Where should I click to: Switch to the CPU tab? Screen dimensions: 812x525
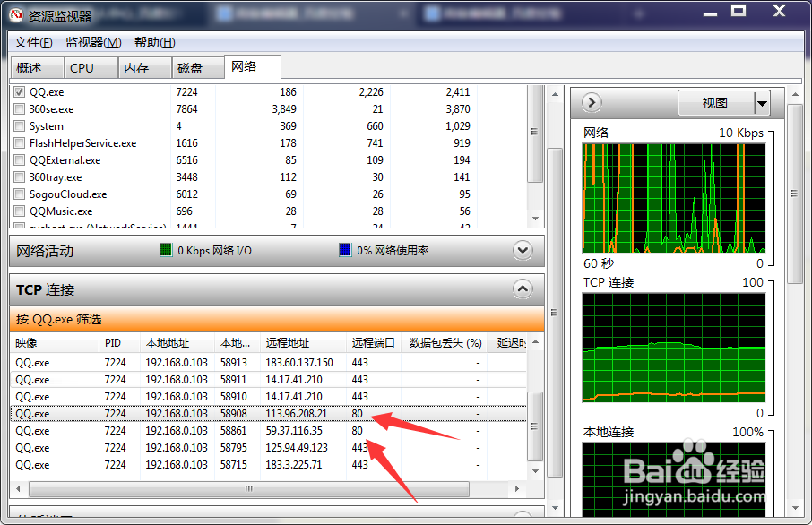tap(88, 66)
